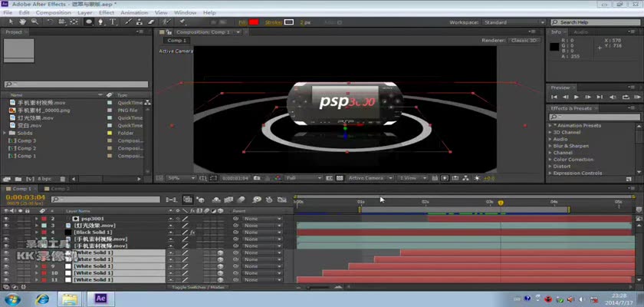This screenshot has width=644, height=307.
Task: Open the Animation menu
Action: coord(134,13)
